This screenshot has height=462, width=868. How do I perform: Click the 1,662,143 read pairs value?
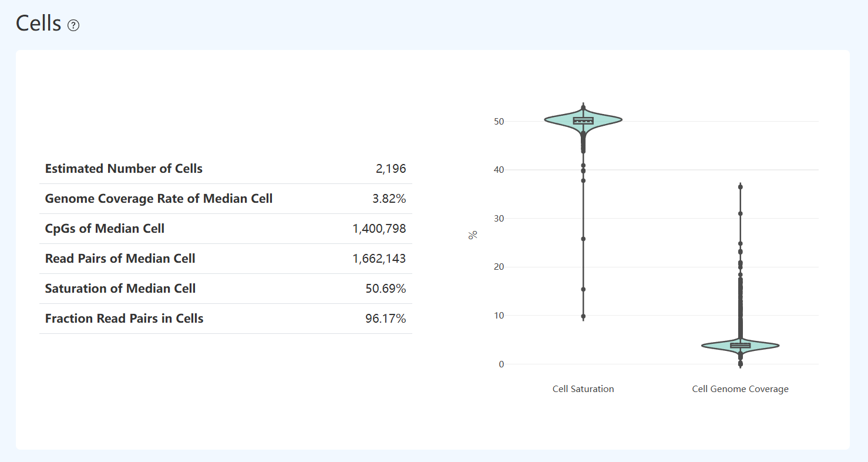(379, 259)
